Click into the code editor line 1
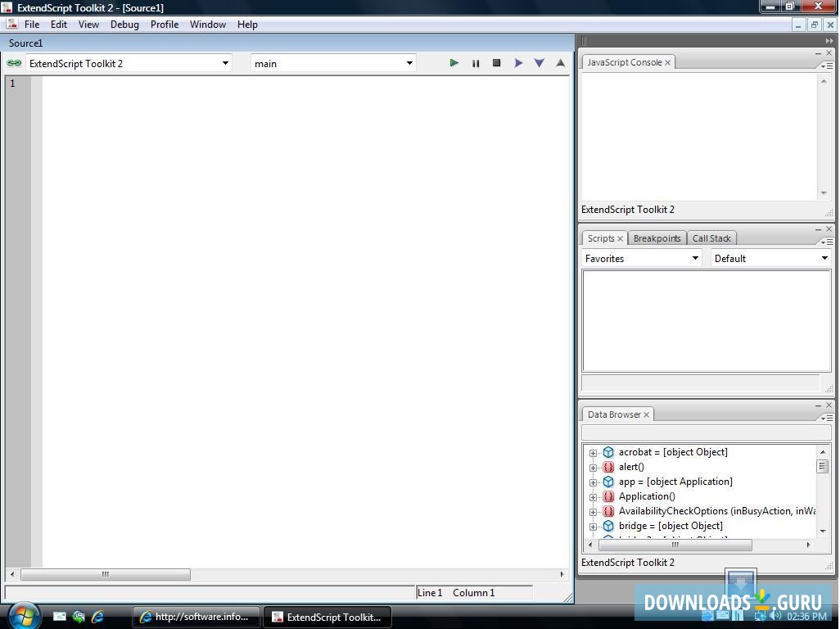The image size is (840, 629). coord(305,83)
